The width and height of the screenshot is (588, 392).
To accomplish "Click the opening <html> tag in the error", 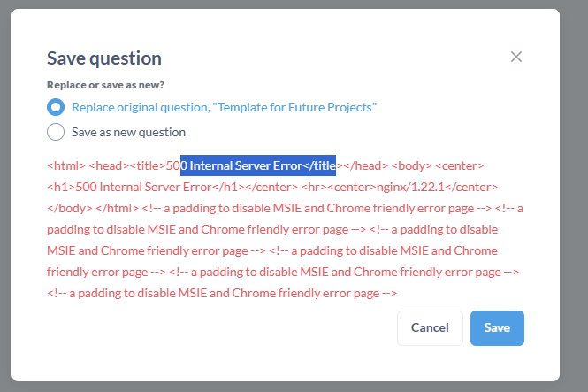I will click(65, 165).
